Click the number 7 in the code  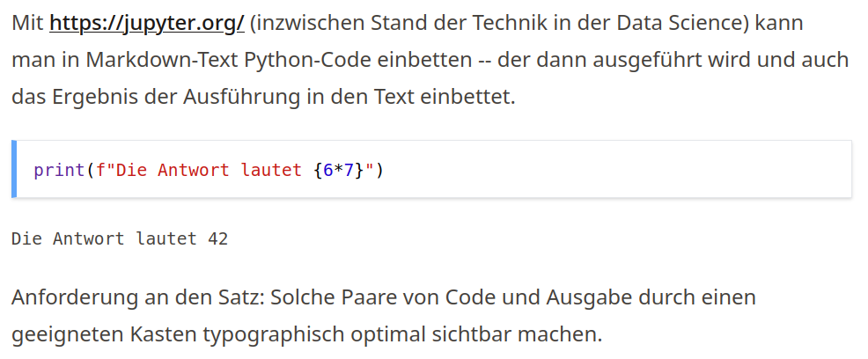click(x=349, y=170)
